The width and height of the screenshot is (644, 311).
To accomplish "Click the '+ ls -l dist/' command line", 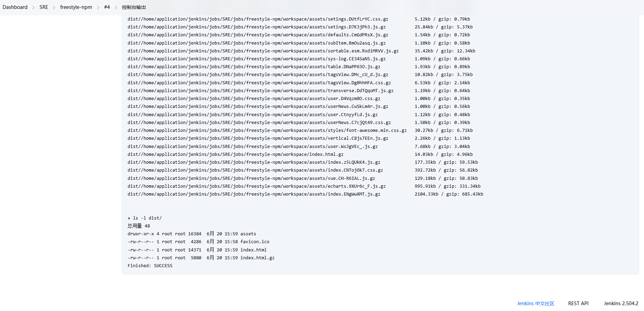I will coord(144,218).
